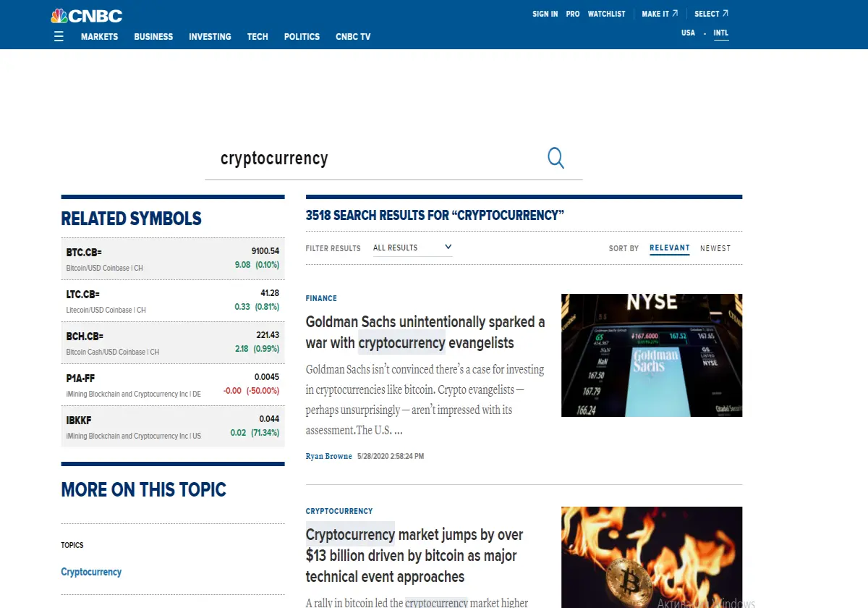Click the More On This Topic heading

click(x=144, y=489)
